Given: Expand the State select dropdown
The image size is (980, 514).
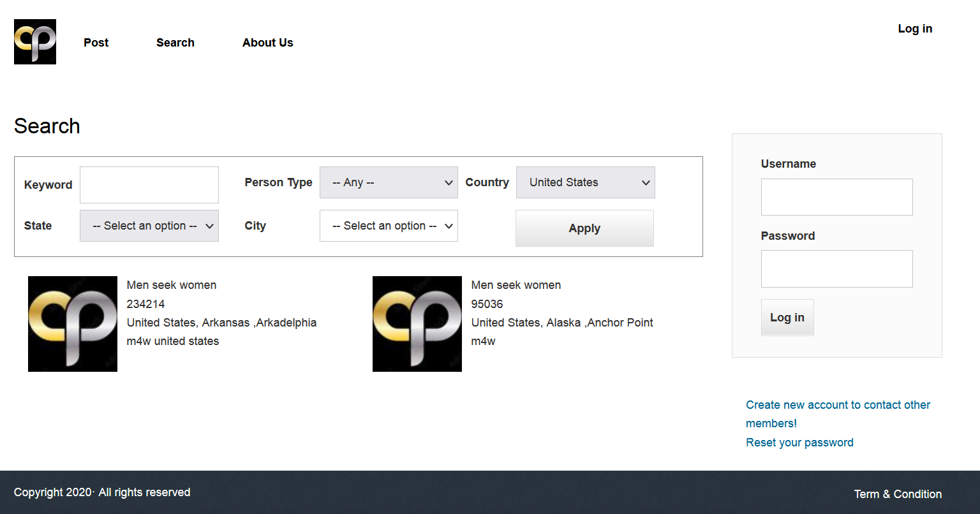Looking at the screenshot, I should coord(149,226).
